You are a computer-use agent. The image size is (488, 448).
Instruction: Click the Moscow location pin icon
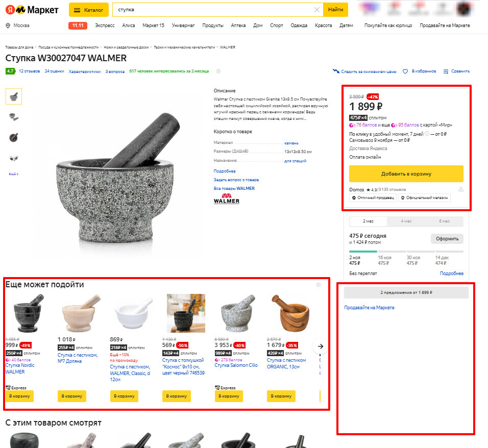coord(8,26)
